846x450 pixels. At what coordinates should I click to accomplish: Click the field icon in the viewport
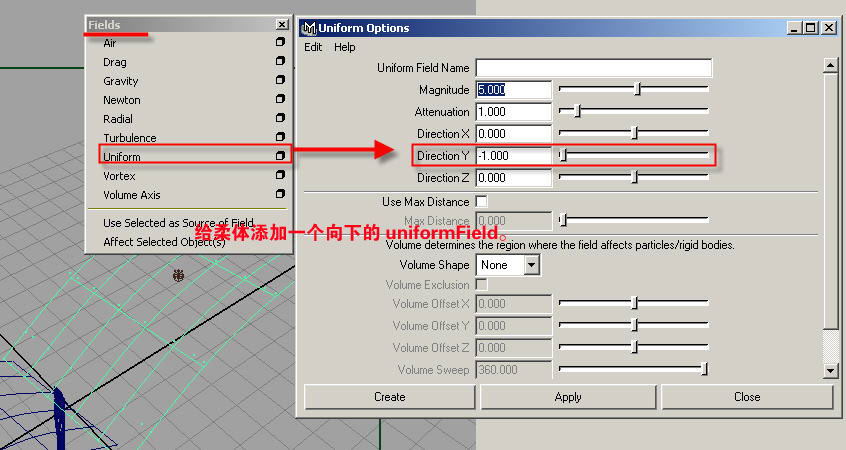click(x=179, y=276)
